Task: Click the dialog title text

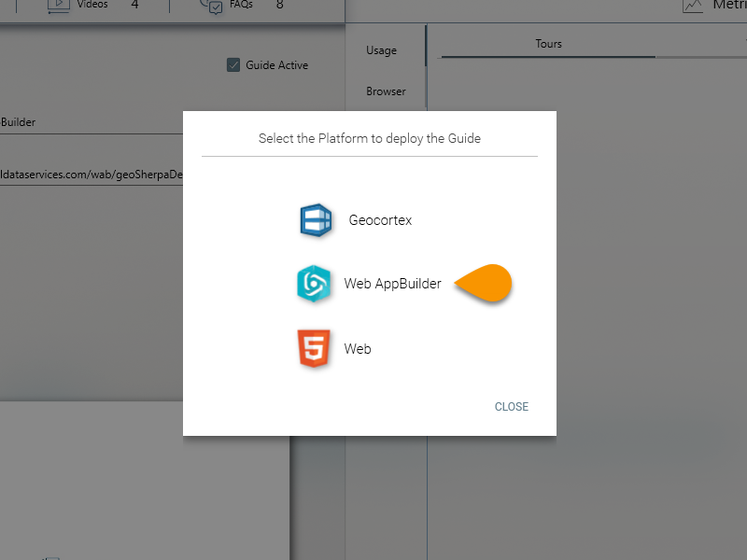Action: pos(370,138)
